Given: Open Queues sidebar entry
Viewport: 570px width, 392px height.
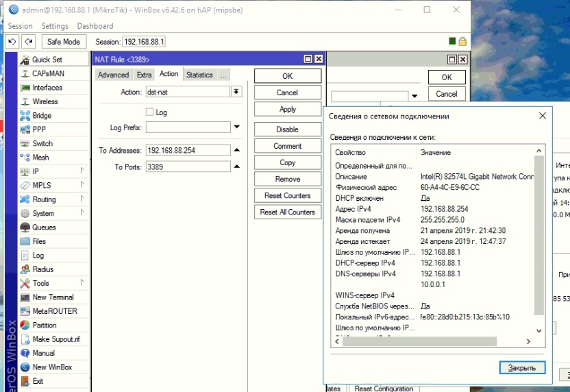Looking at the screenshot, I should [x=54, y=228].
